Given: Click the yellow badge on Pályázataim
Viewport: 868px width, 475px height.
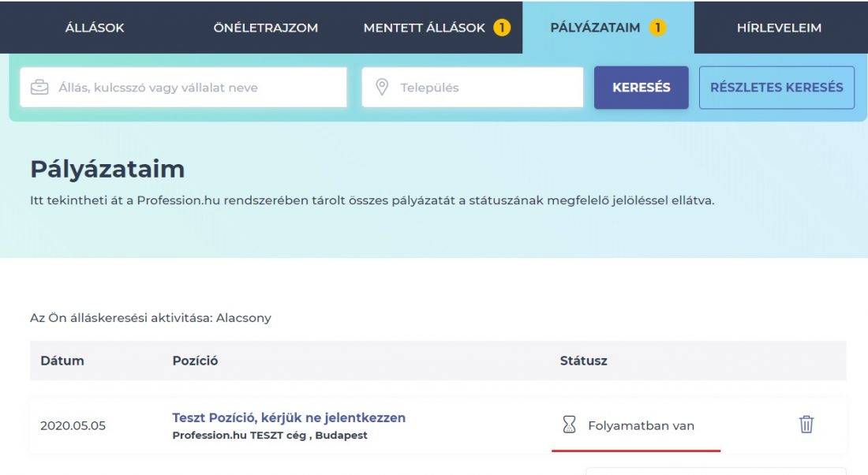Looking at the screenshot, I should [657, 28].
